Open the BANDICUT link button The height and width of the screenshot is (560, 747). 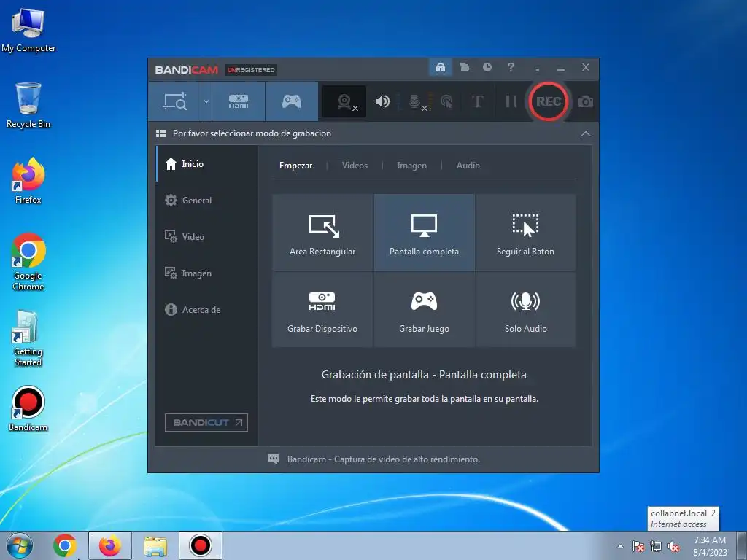tap(206, 422)
